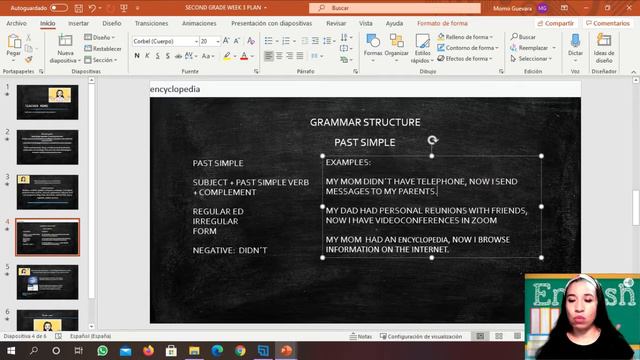
Task: Click Restablecer to reset the slide
Action: coord(103,49)
